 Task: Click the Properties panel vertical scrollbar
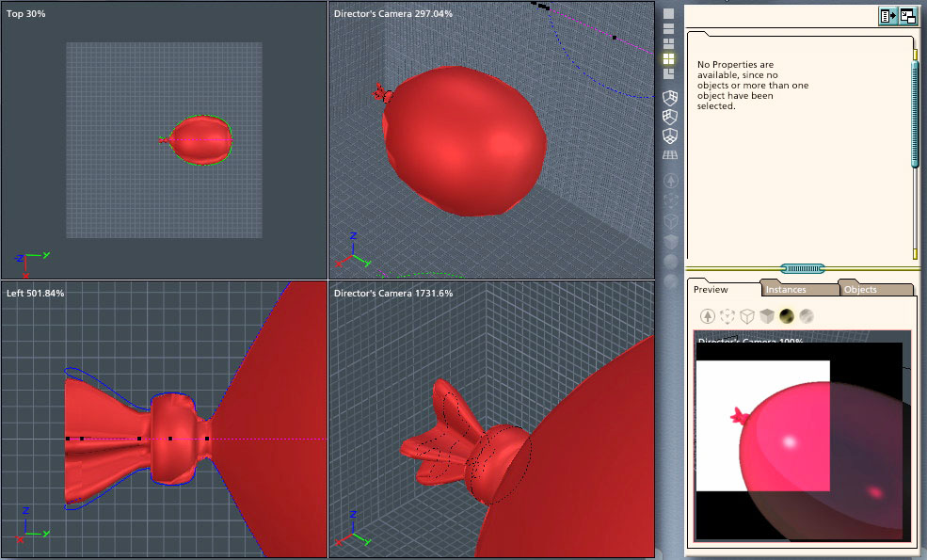[x=914, y=113]
